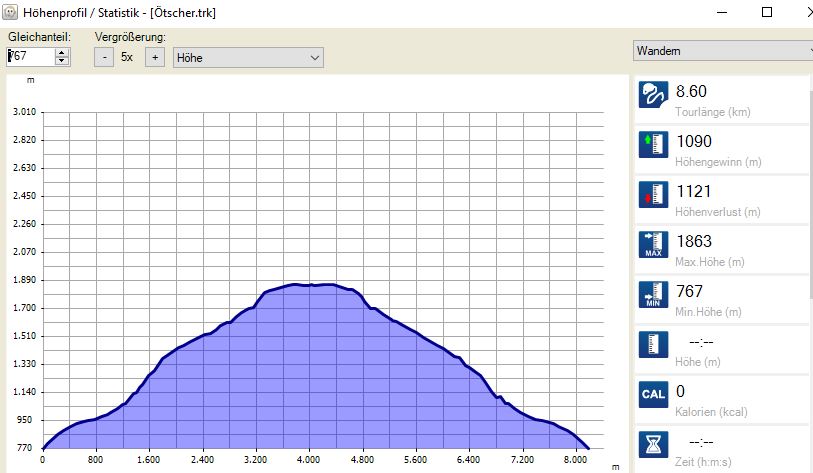
Task: Click the Gleichanteil spinner down arrow
Action: [x=62, y=61]
